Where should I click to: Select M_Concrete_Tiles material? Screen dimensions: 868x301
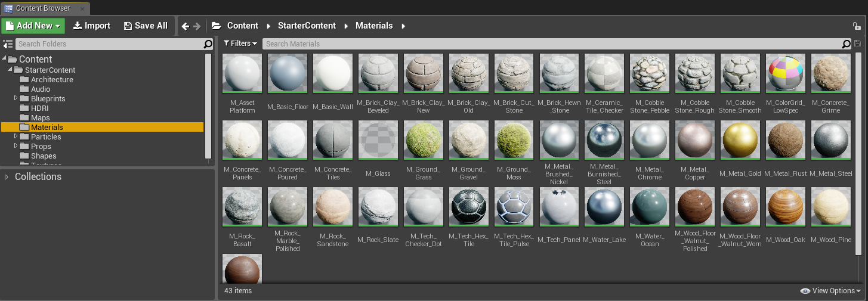[333, 151]
